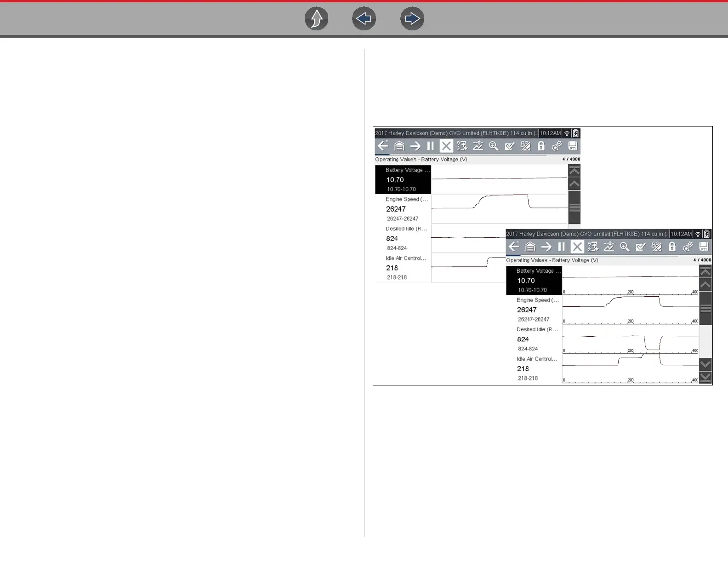Tap change view icon in lower screenshot
728x563 pixels.
(x=656, y=247)
